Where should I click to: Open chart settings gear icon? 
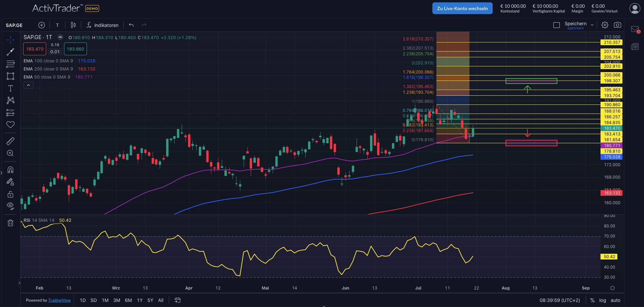click(605, 25)
